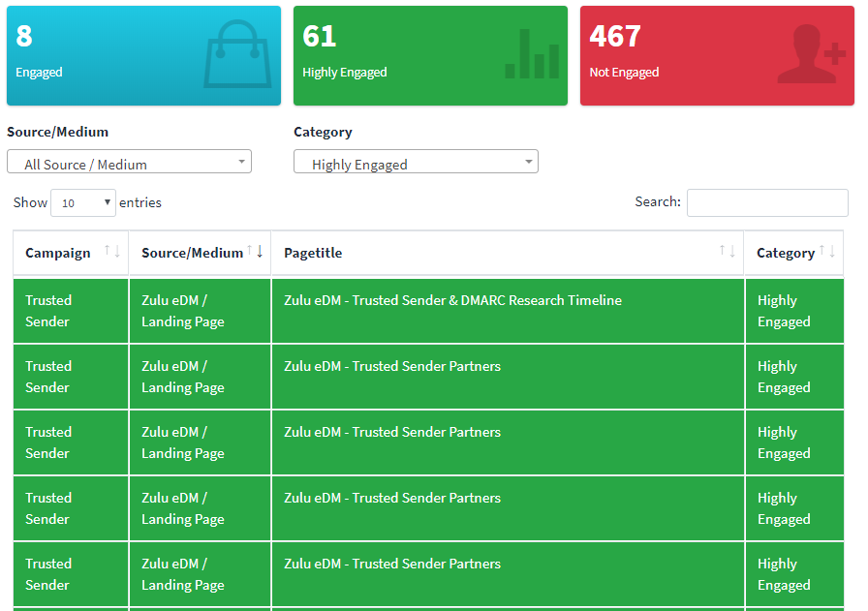This screenshot has width=868, height=611.
Task: Sort by Pagetitle column sort arrows
Action: 728,251
